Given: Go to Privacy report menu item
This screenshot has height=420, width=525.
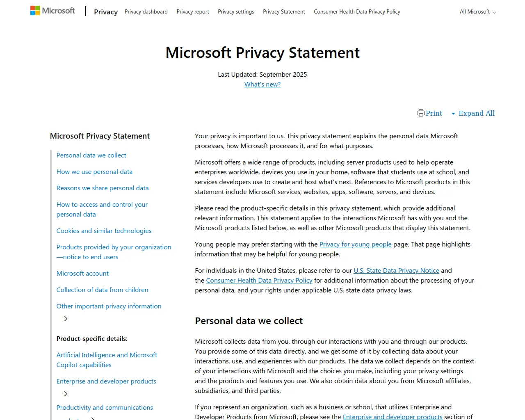Looking at the screenshot, I should tap(193, 12).
